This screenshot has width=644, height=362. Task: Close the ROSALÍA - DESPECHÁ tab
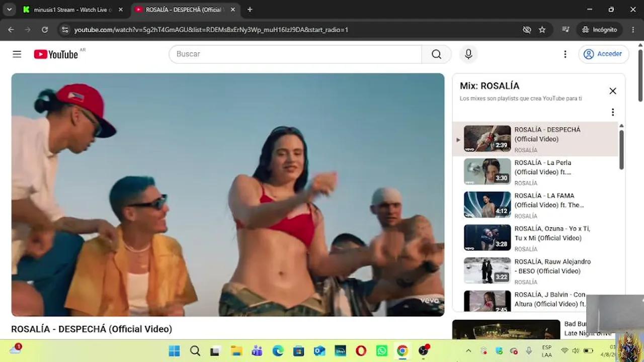(x=232, y=10)
